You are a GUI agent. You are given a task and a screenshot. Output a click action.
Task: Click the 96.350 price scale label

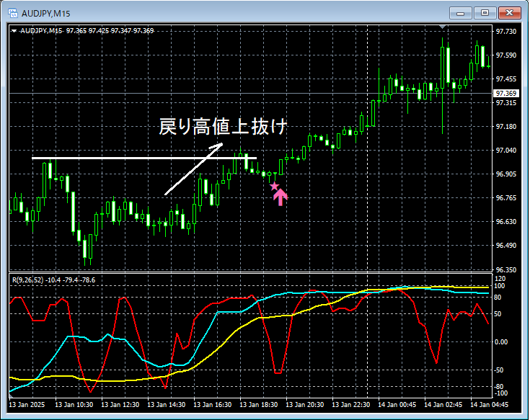coord(506,269)
